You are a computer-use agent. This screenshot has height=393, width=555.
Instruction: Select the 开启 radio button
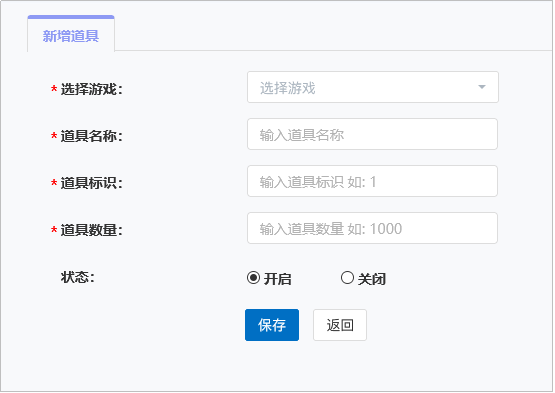click(x=253, y=278)
